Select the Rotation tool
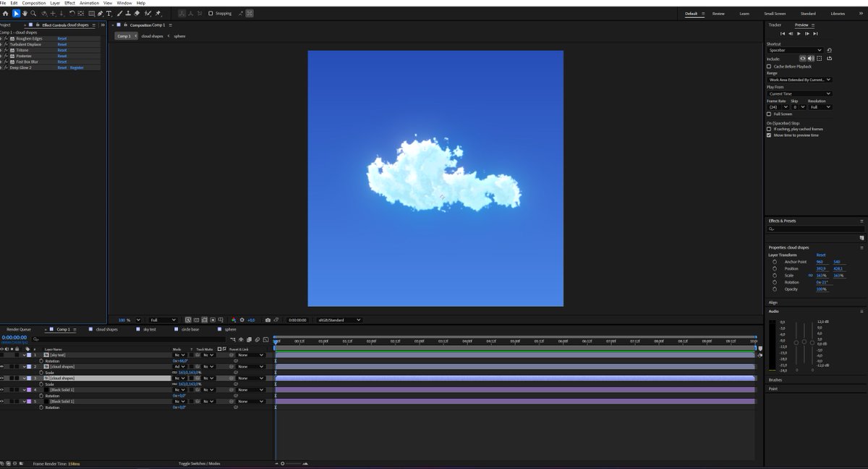Image resolution: width=868 pixels, height=469 pixels. click(71, 13)
